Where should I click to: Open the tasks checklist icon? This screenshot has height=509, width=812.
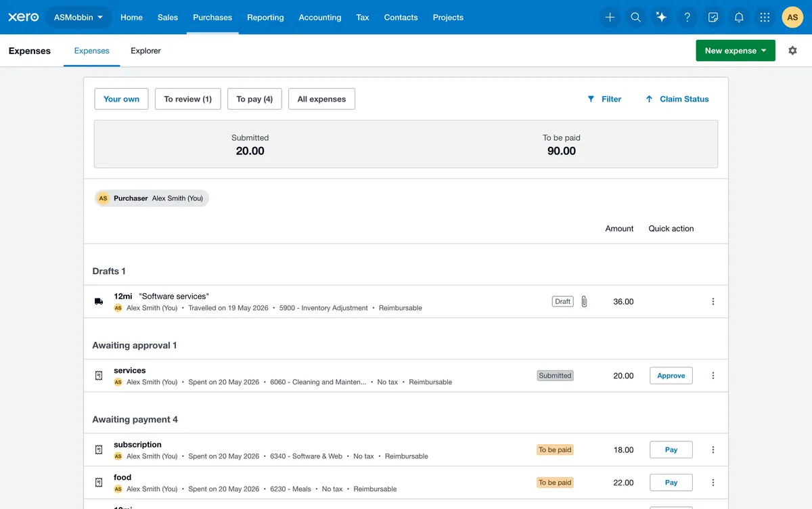[713, 18]
